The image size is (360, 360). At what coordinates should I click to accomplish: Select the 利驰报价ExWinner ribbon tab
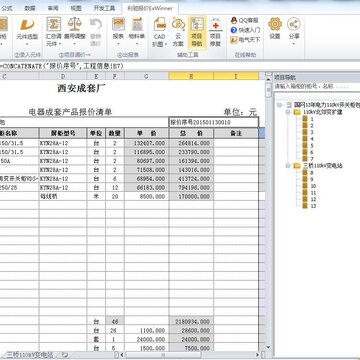(x=150, y=8)
